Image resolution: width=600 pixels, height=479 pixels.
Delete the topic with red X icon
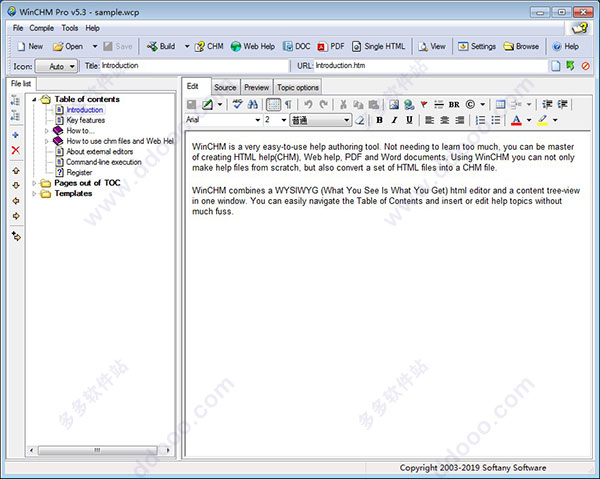click(15, 150)
